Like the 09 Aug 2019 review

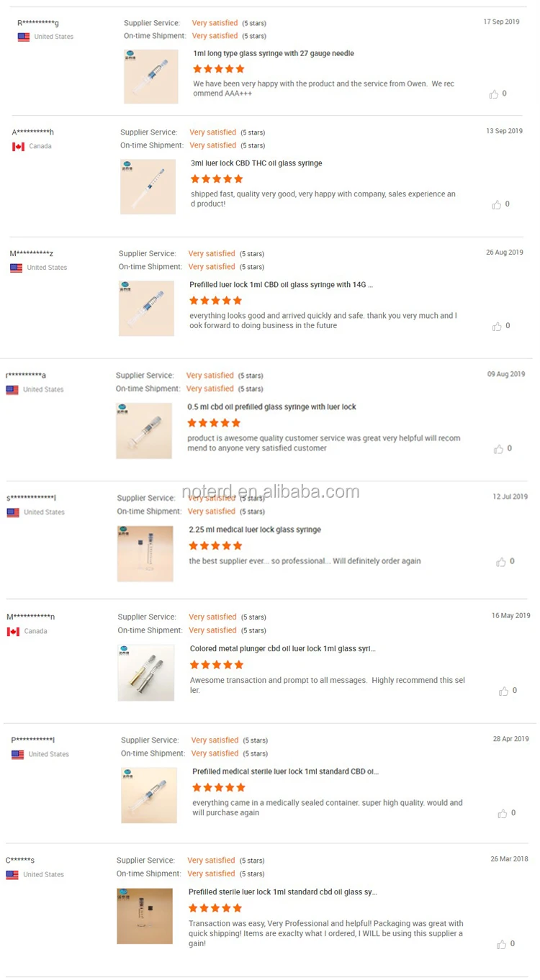tap(499, 449)
